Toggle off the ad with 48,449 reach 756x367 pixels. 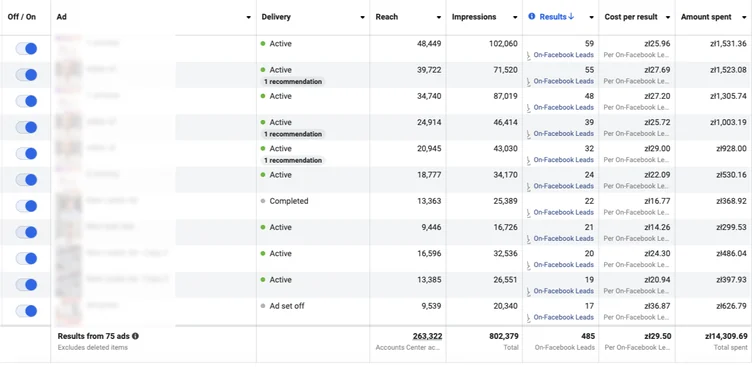[26, 49]
